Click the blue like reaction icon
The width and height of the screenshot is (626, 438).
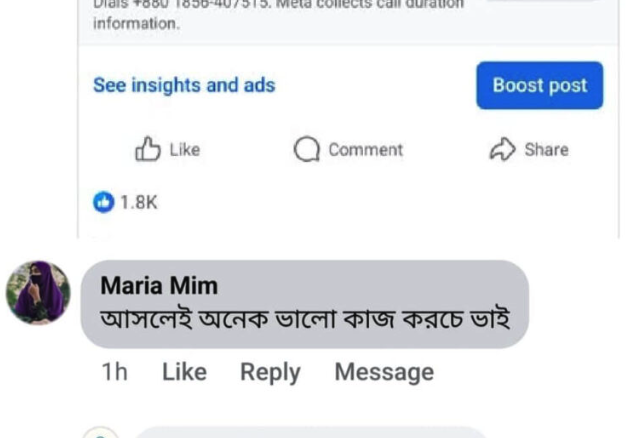[103, 202]
